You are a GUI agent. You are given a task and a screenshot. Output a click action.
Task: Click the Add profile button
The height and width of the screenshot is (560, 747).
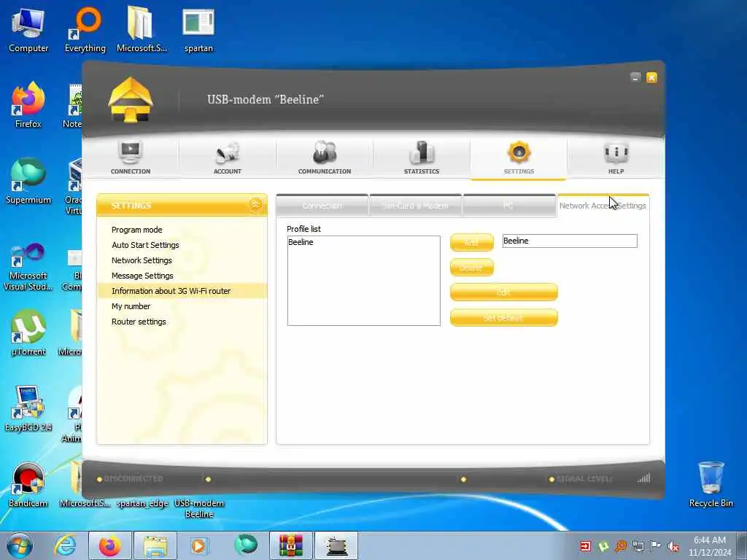472,242
